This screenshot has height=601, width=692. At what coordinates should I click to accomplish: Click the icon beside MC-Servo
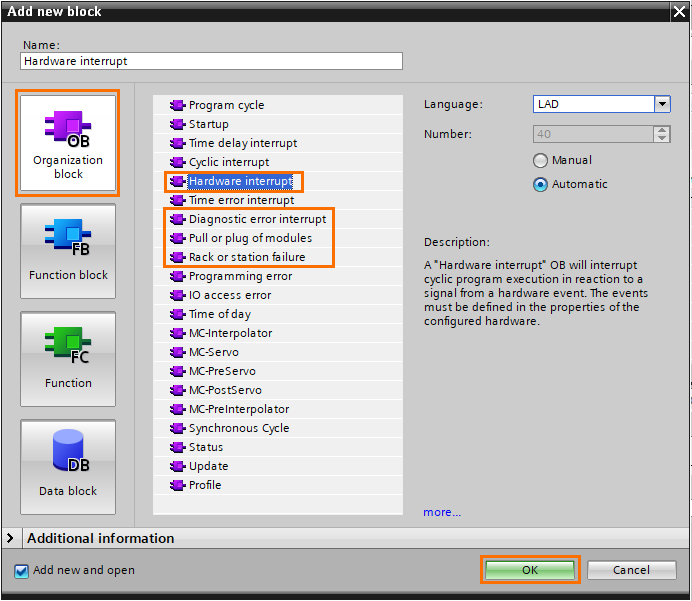[177, 352]
